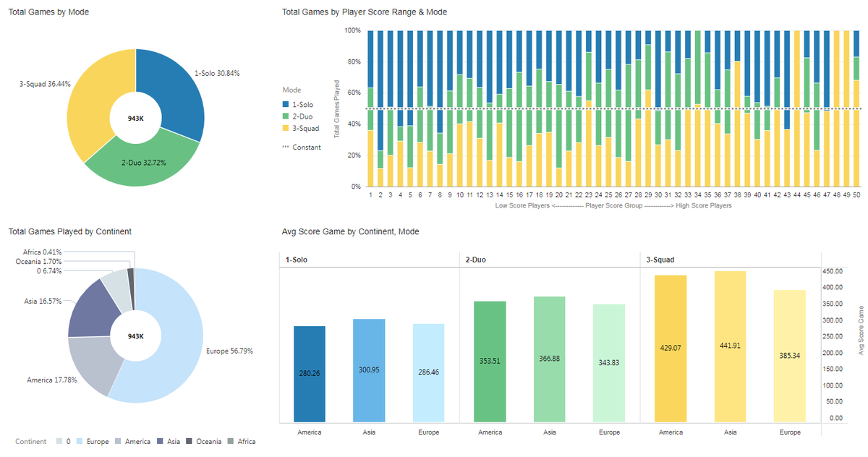This screenshot has width=868, height=457.
Task: Click the Africa 0.41% label
Action: [x=43, y=252]
